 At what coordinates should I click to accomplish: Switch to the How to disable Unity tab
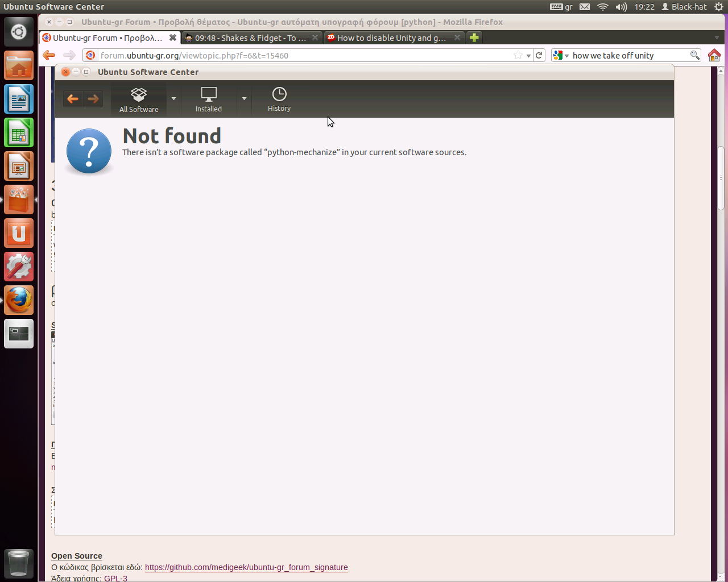(391, 38)
